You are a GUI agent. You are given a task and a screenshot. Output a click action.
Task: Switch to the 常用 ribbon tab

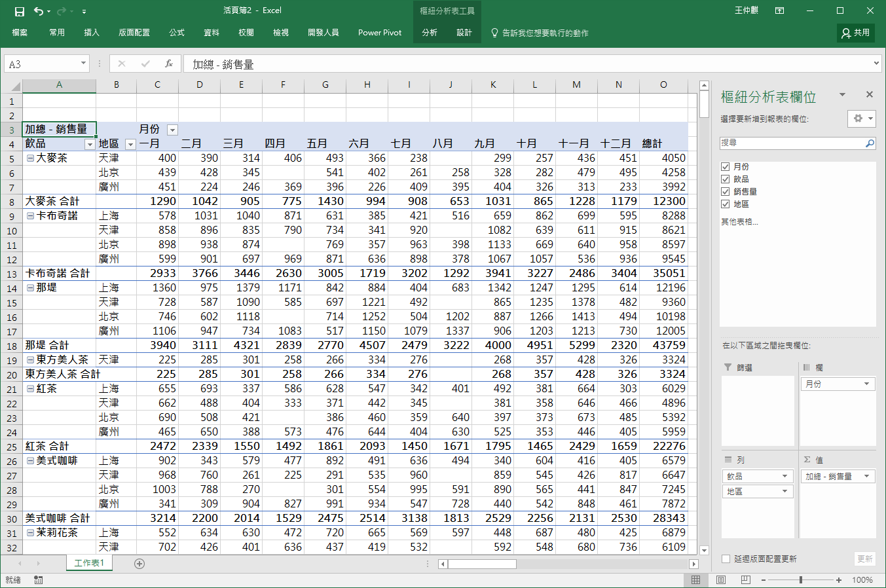tap(57, 33)
